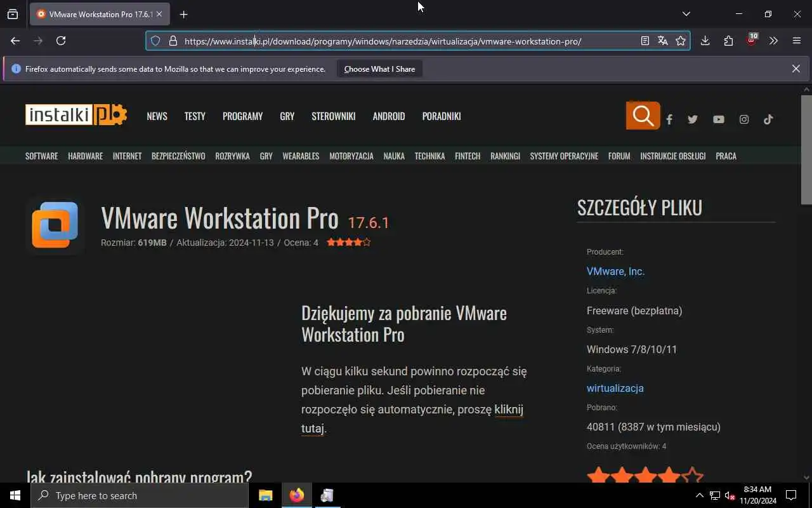This screenshot has height=508, width=812.
Task: Close the VMware Workstation Pro tab
Action: click(x=159, y=14)
